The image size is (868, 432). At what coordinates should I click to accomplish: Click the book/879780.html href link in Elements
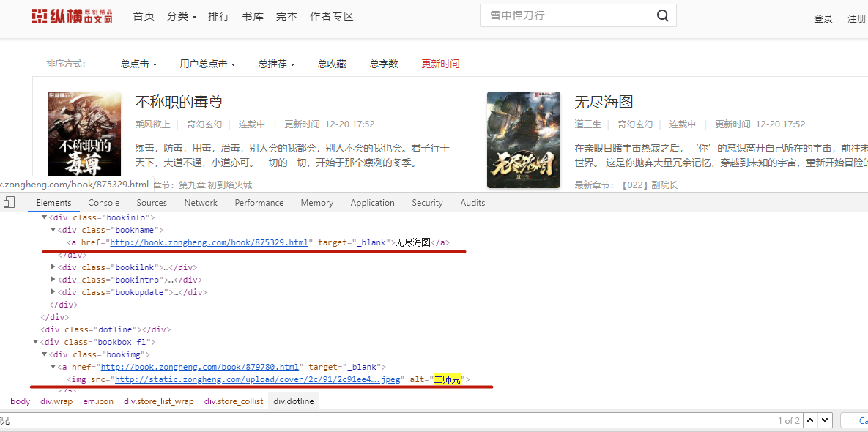200,367
